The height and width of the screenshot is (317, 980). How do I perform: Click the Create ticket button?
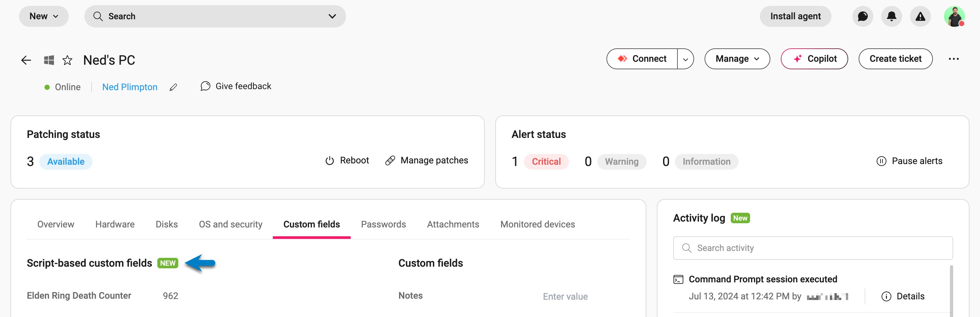tap(895, 58)
